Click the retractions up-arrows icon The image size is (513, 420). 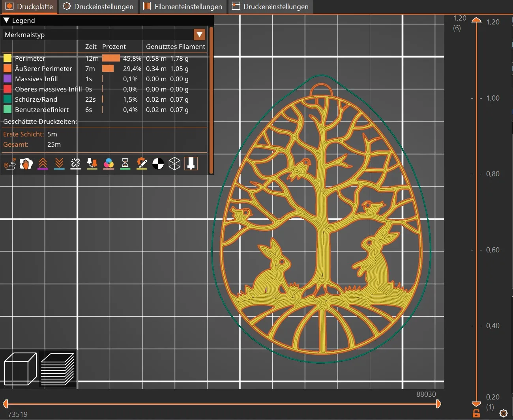click(43, 164)
